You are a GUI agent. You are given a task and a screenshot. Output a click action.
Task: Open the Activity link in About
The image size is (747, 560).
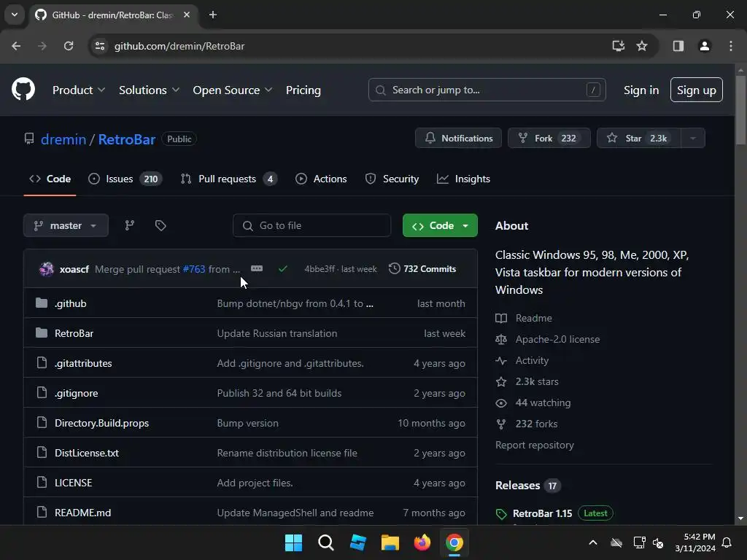522,360
